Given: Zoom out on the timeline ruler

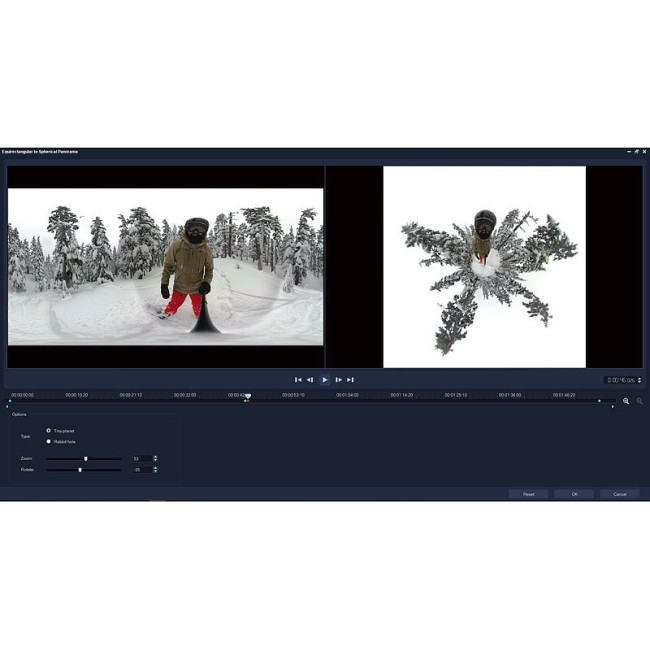Looking at the screenshot, I should coord(640,401).
